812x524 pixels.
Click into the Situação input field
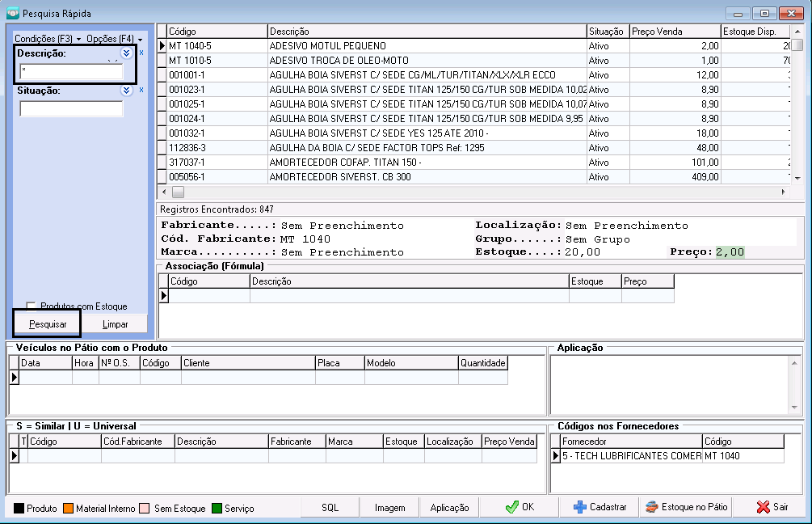(x=71, y=109)
